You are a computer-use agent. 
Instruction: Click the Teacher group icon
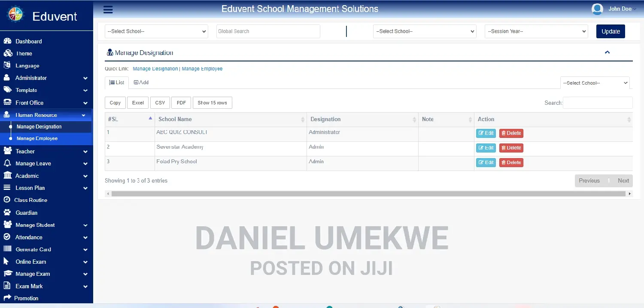pos(7,151)
